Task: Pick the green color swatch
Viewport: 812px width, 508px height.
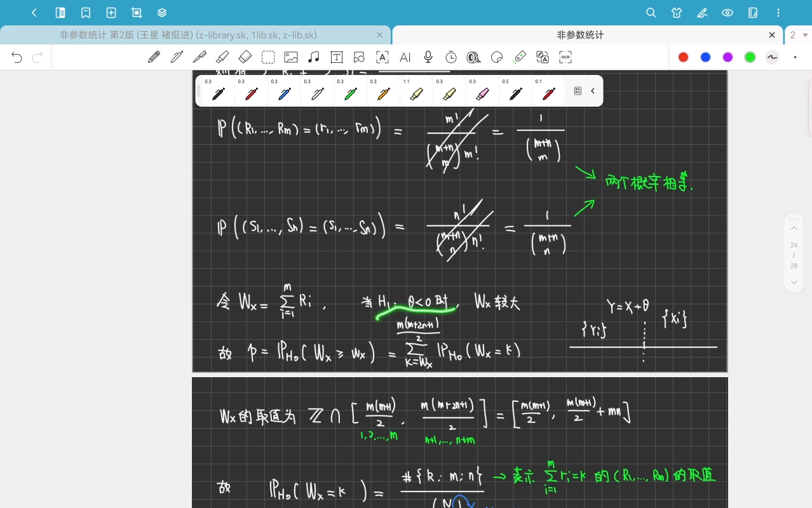Action: (x=750, y=57)
